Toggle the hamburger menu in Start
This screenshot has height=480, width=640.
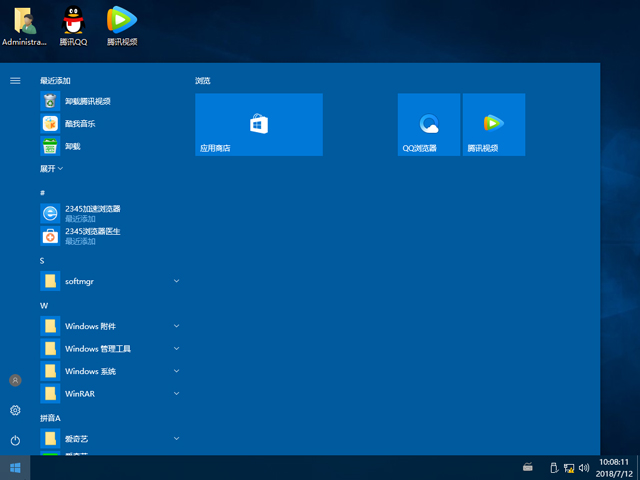pyautogui.click(x=15, y=80)
